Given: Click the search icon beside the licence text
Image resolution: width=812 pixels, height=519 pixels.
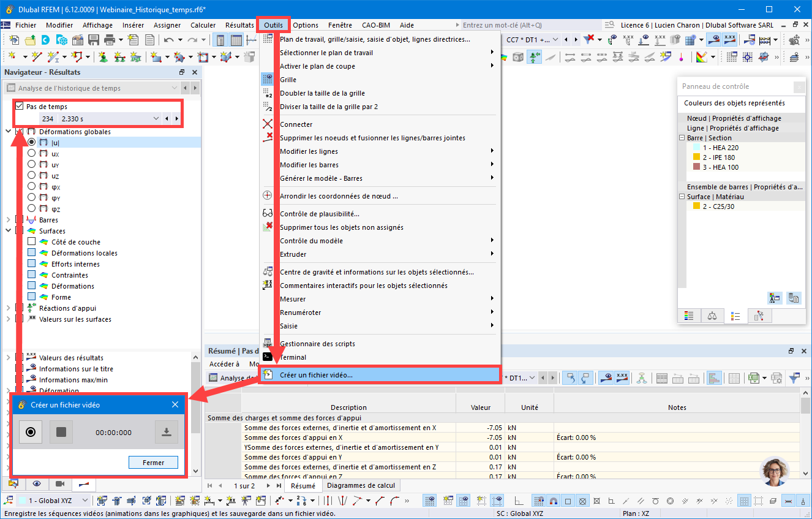Looking at the screenshot, I should tap(609, 25).
